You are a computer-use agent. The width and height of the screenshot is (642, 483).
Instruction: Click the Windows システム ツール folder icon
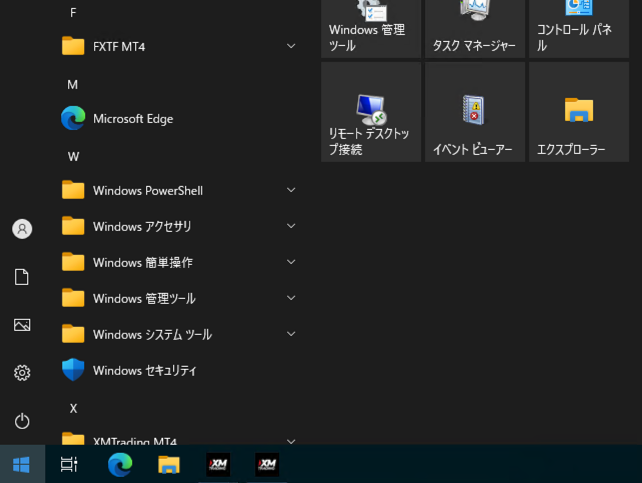pyautogui.click(x=73, y=334)
